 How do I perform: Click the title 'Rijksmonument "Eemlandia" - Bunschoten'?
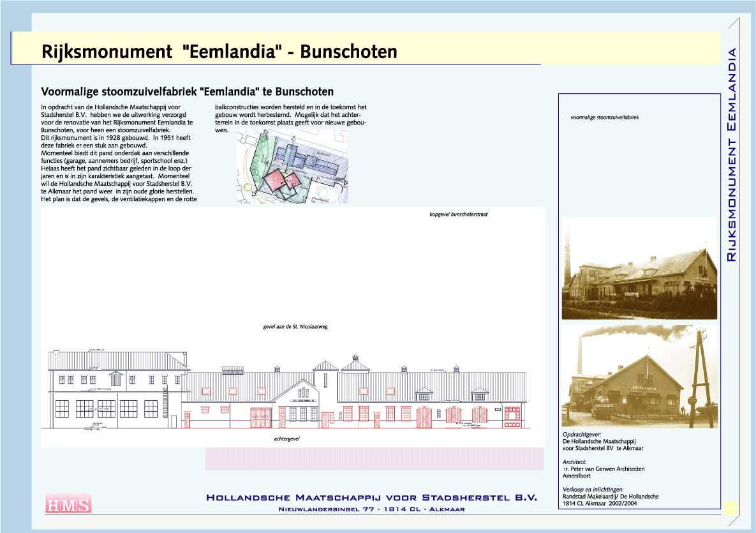click(x=219, y=52)
